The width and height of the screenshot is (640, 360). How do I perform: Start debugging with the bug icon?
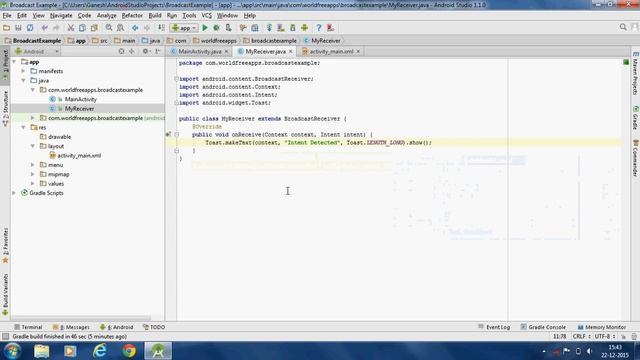coord(216,28)
